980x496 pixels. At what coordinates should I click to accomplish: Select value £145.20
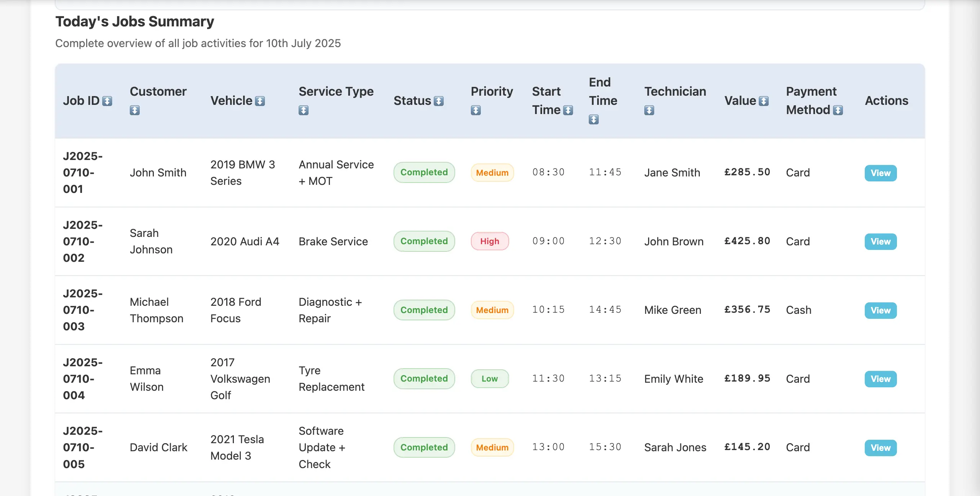(x=747, y=447)
